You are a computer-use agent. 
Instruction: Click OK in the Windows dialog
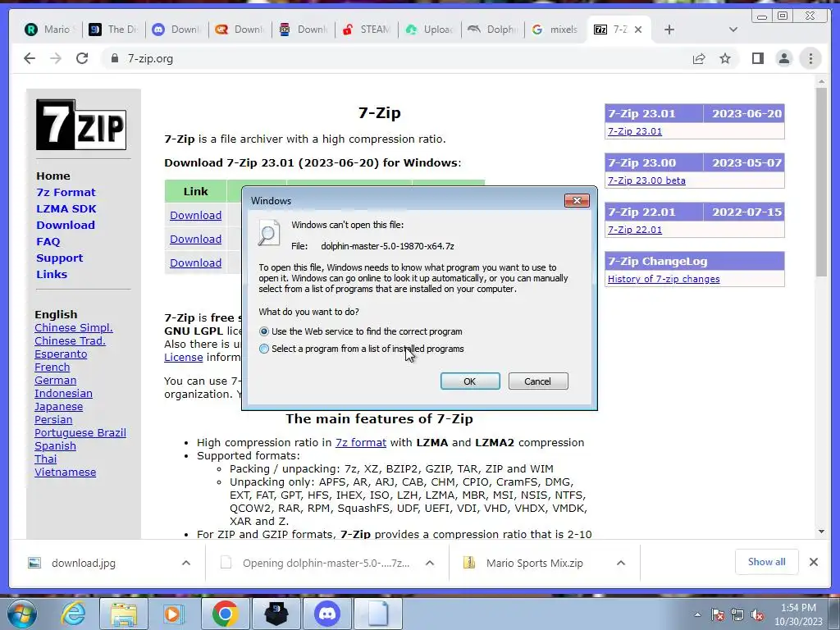coord(470,381)
